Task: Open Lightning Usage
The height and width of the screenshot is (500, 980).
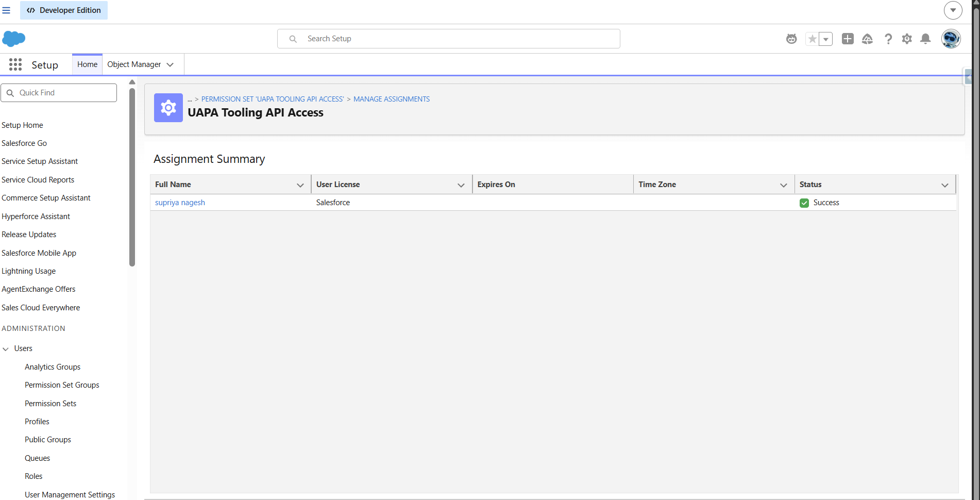Action: tap(28, 271)
